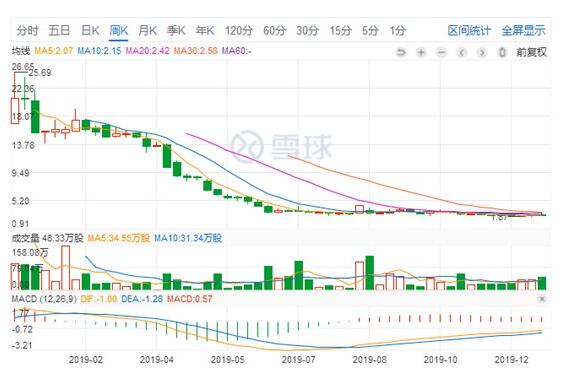The height and width of the screenshot is (381, 562).
Task: Click the 9.49 price axis label
Action: point(20,173)
